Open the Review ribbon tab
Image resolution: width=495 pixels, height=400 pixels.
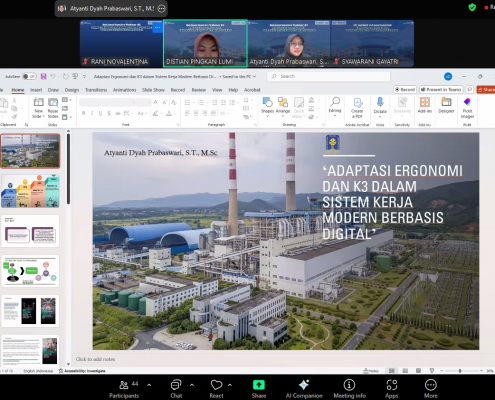pos(199,90)
